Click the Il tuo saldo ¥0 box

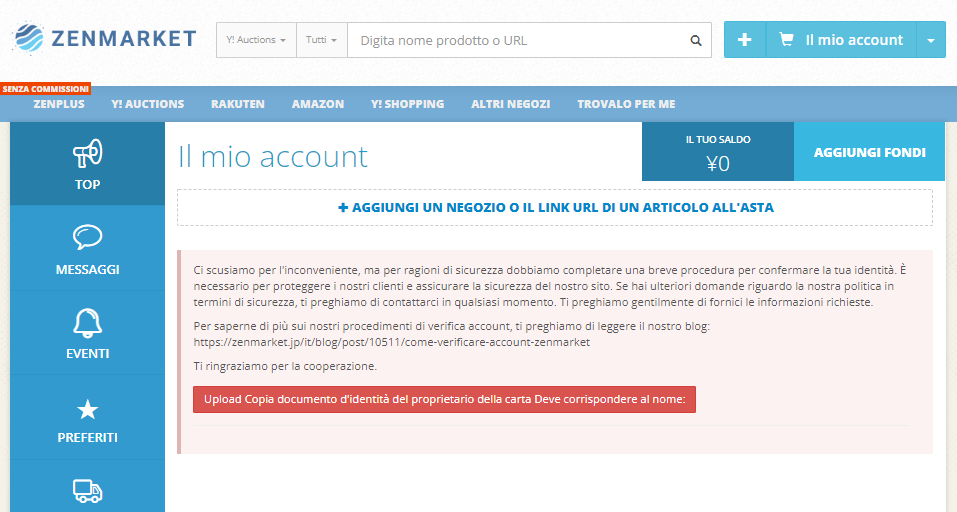tap(718, 152)
